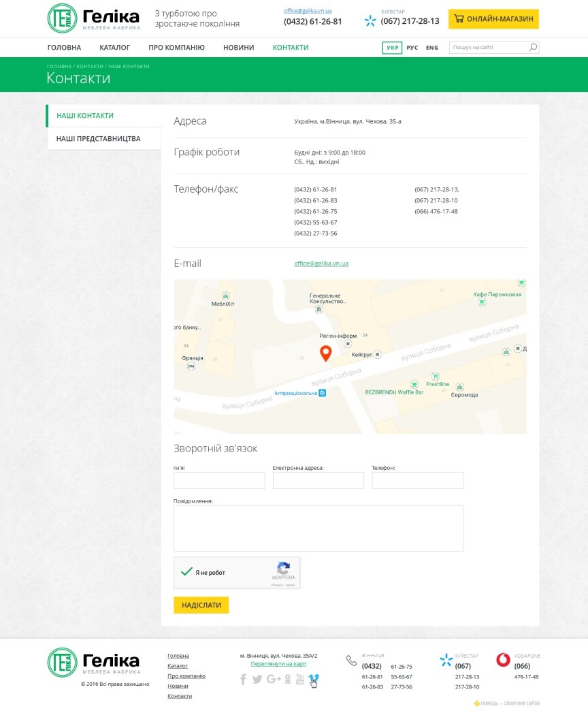Screen dimensions: 588x711
Task: Click the Інтернаціональна transit stop icon on map
Action: coord(322,393)
